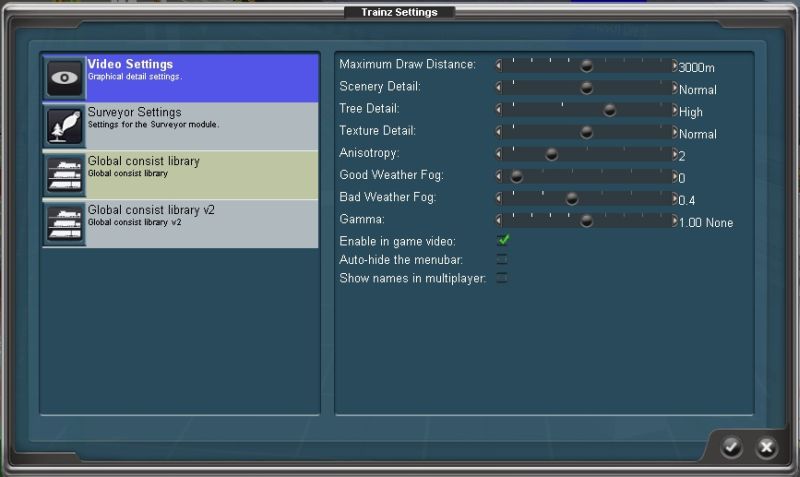Click the Global consist library train icon
This screenshot has width=800, height=477.
(65, 175)
